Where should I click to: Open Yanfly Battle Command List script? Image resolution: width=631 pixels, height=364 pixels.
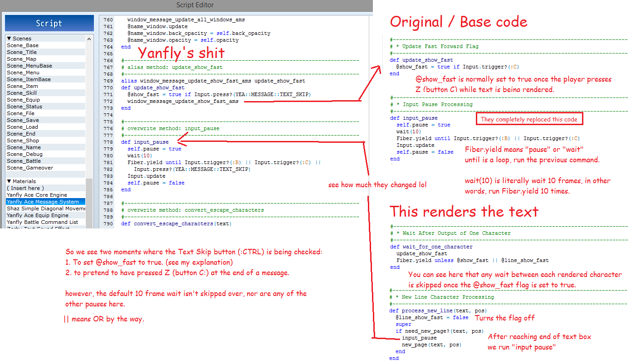tap(45, 222)
